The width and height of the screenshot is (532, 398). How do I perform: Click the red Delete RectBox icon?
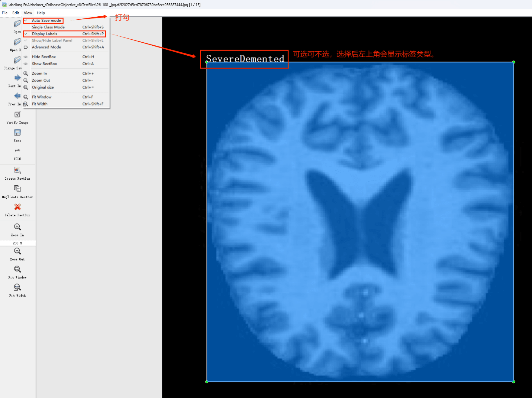(18, 207)
